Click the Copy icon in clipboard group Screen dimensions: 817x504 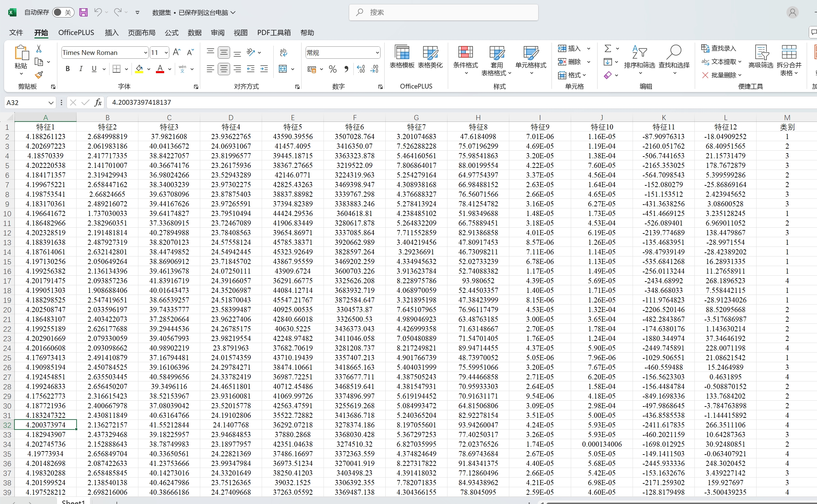click(39, 62)
